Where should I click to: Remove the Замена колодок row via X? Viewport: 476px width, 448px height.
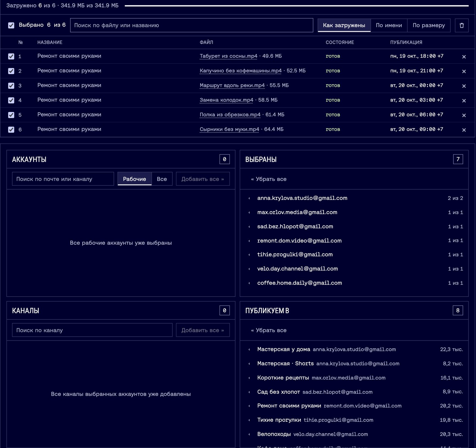click(x=464, y=101)
